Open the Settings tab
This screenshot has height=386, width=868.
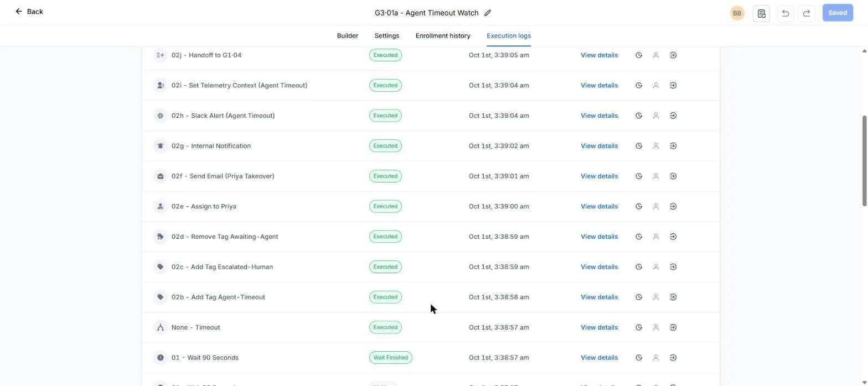pyautogui.click(x=386, y=35)
